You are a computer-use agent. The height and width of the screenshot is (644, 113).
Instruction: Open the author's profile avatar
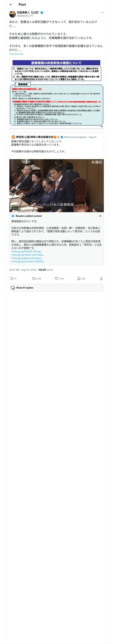[13, 14]
